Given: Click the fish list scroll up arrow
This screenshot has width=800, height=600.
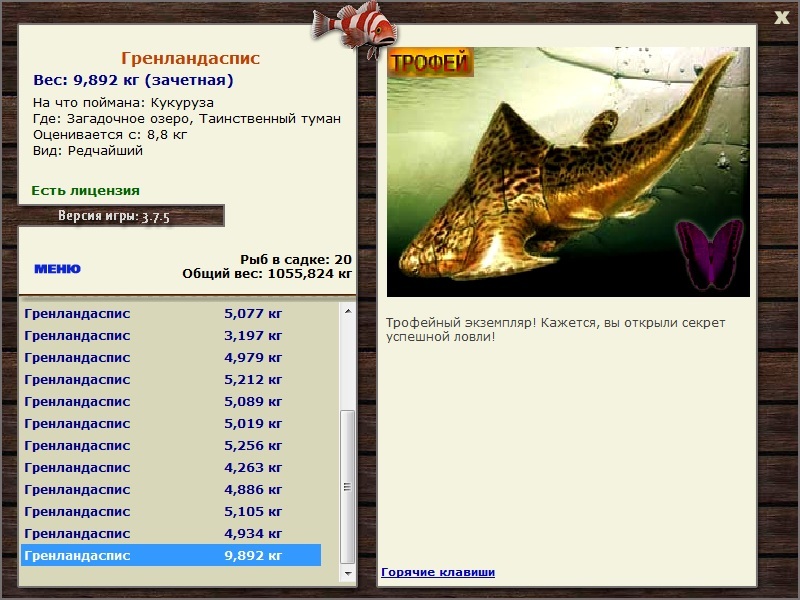Looking at the screenshot, I should point(347,311).
